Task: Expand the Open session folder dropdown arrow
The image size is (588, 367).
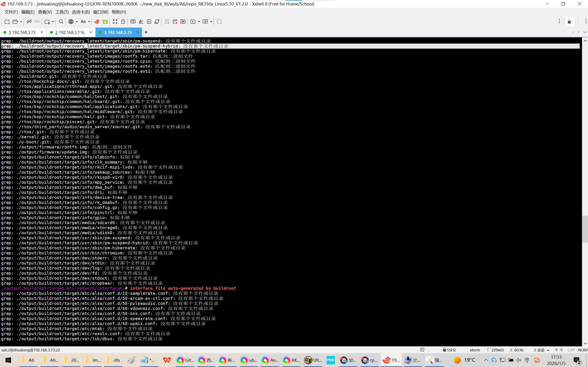Action: pyautogui.click(x=21, y=22)
